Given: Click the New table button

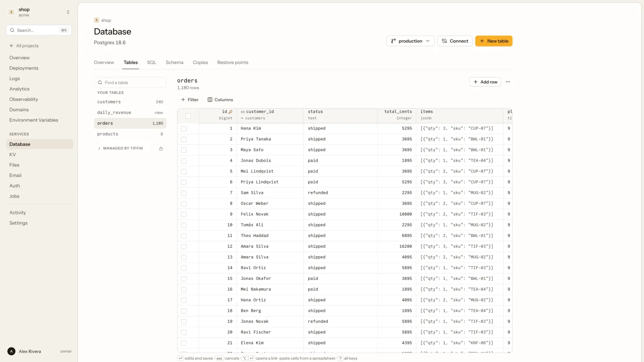Looking at the screenshot, I should 493,41.
